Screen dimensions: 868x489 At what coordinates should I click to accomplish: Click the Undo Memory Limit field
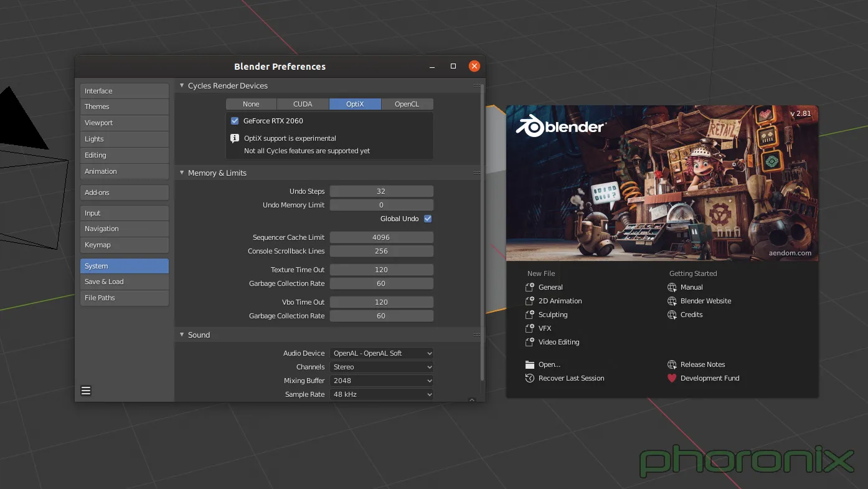[382, 205]
